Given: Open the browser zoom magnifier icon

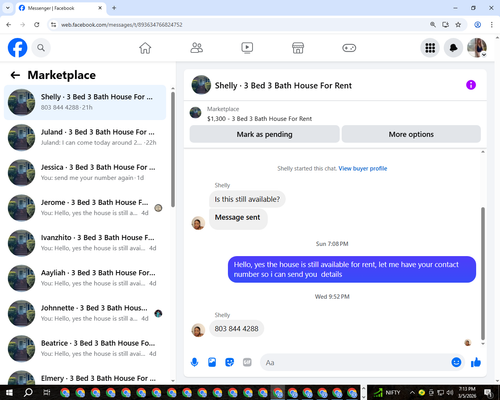Looking at the screenshot, I should point(433,25).
